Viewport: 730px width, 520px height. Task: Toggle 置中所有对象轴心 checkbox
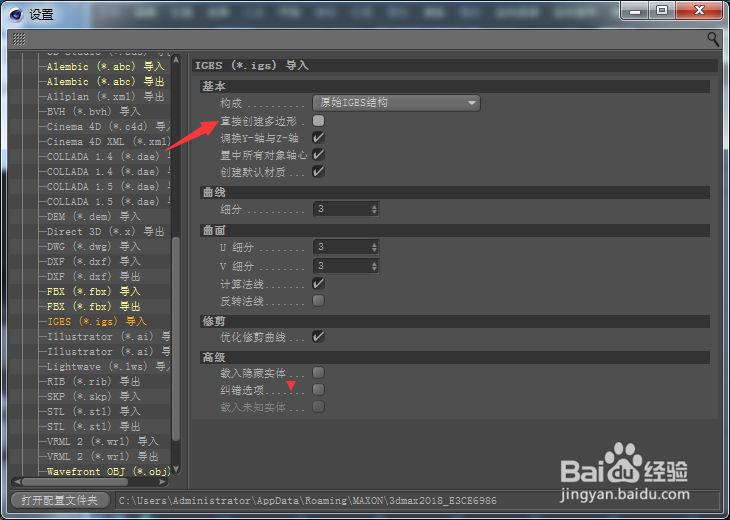tap(318, 155)
